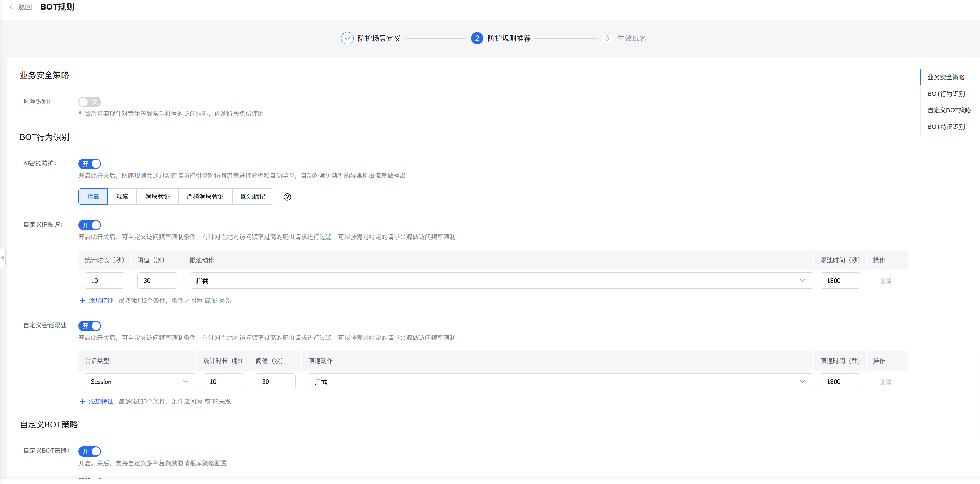Image resolution: width=980 pixels, height=484 pixels.
Task: Click the 限速时间 field in the Session row
Action: click(x=840, y=381)
